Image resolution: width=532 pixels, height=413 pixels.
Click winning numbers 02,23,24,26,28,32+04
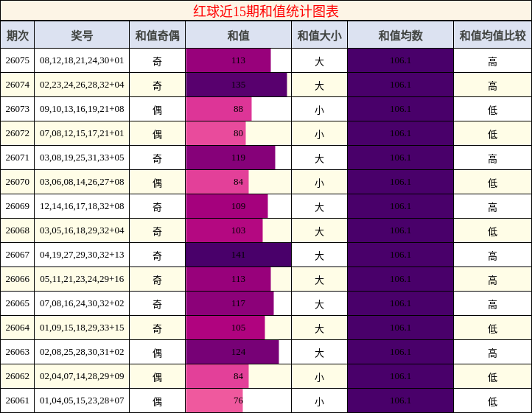pos(82,85)
